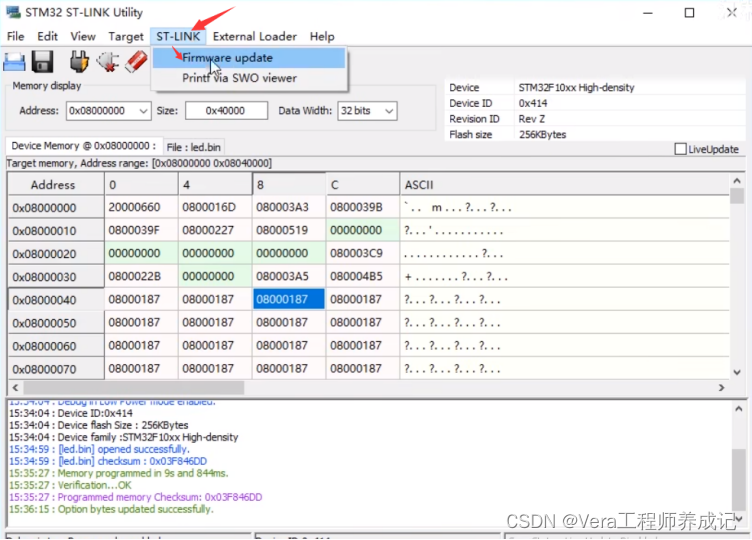
Task: Click the Open file toolbar icon
Action: [x=14, y=62]
